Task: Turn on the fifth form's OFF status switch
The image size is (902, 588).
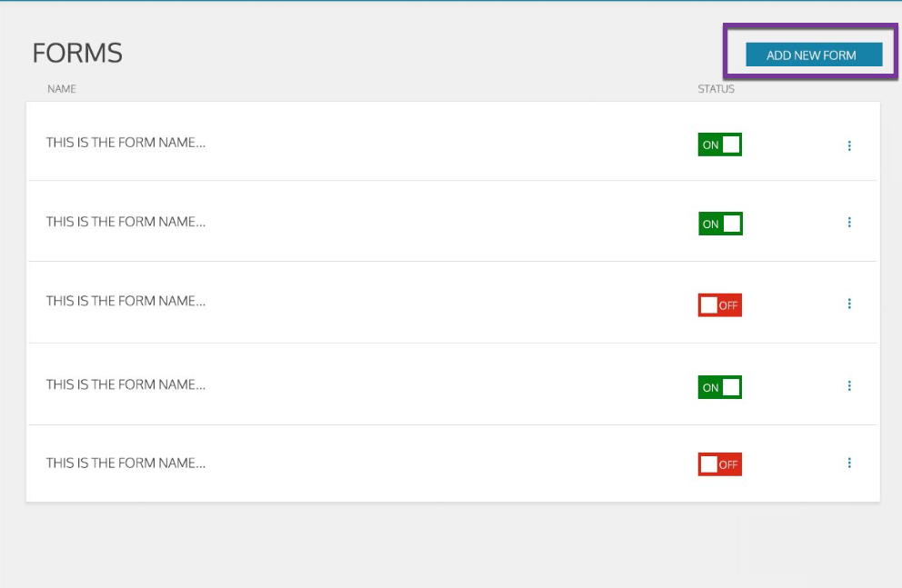Action: (719, 463)
